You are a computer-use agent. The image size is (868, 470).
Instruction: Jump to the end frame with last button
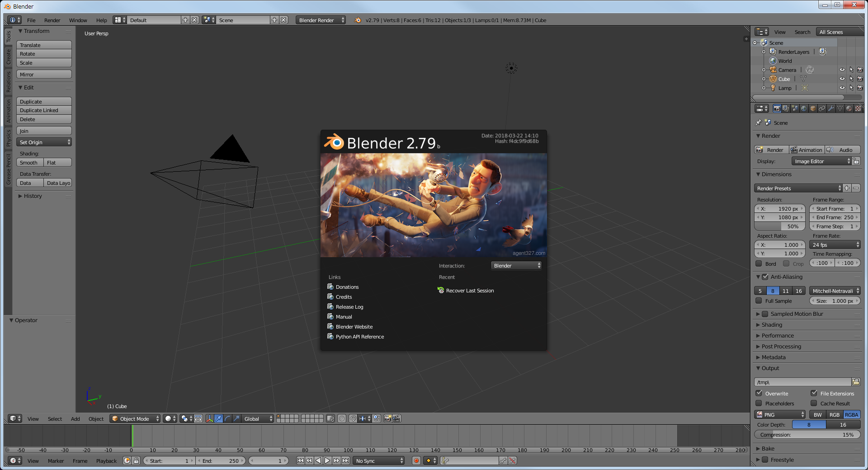[x=345, y=461]
